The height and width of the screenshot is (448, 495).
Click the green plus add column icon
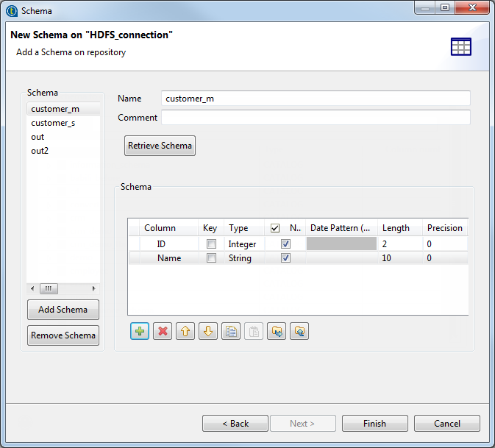(x=140, y=331)
